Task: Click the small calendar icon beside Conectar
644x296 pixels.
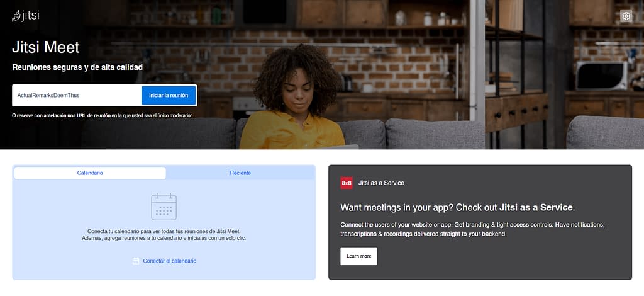Action: (136, 261)
